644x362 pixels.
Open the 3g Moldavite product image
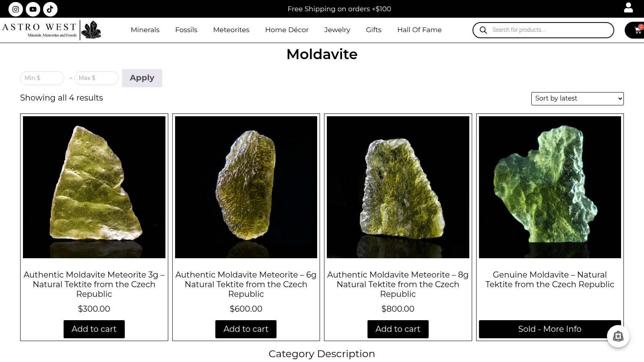point(94,187)
